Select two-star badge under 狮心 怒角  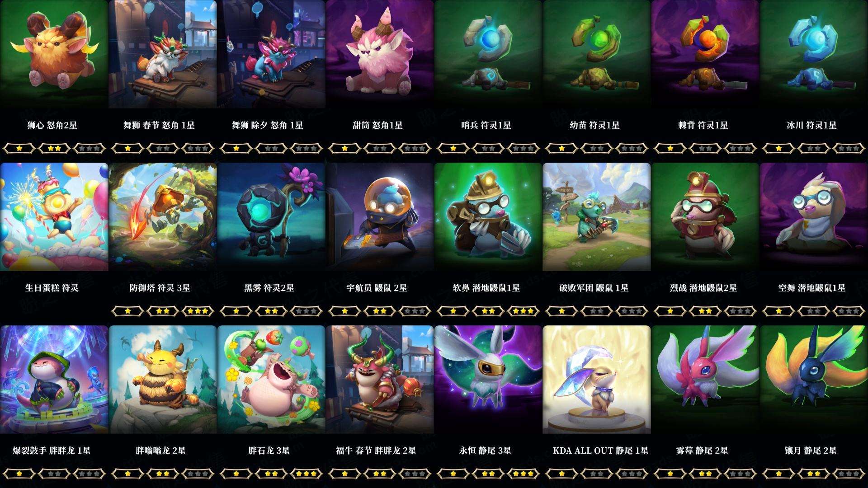pyautogui.click(x=54, y=148)
